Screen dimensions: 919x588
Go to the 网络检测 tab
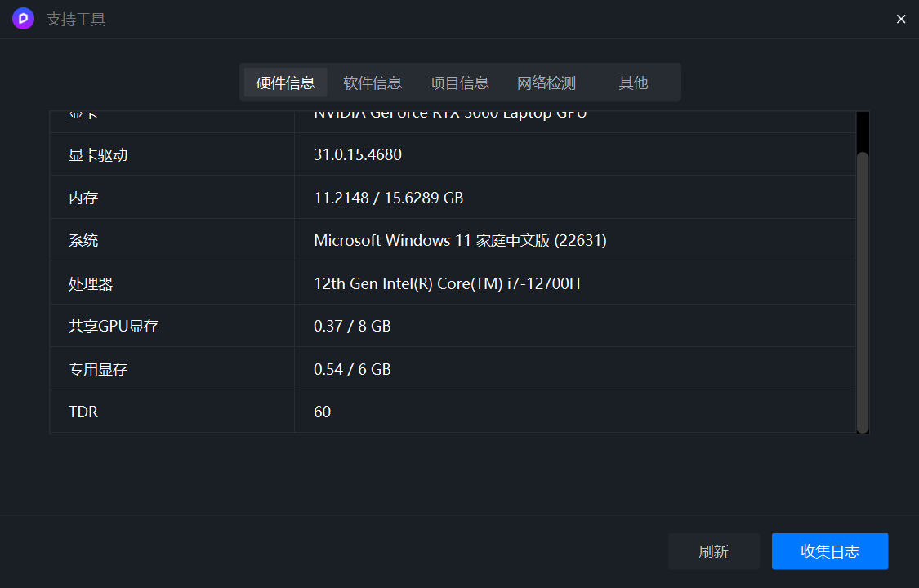point(546,82)
